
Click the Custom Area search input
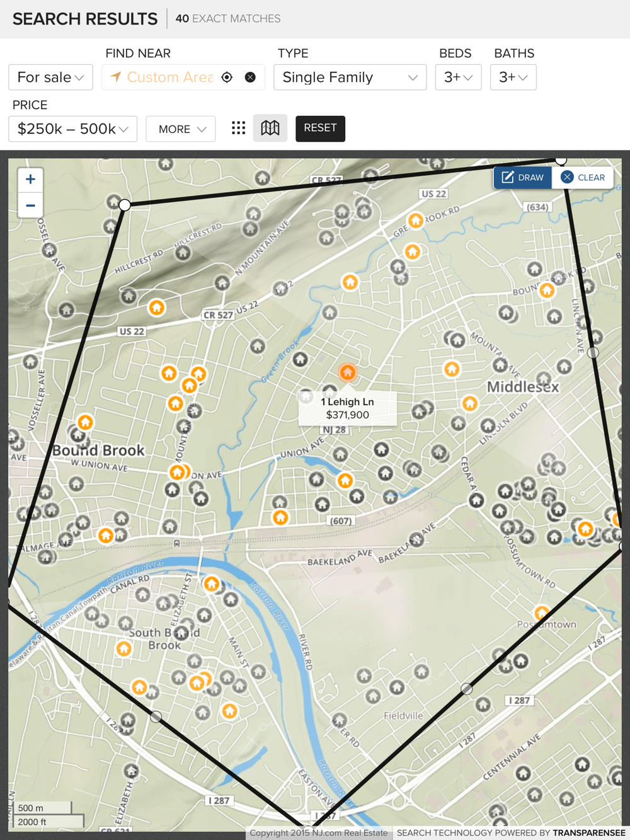(x=170, y=78)
